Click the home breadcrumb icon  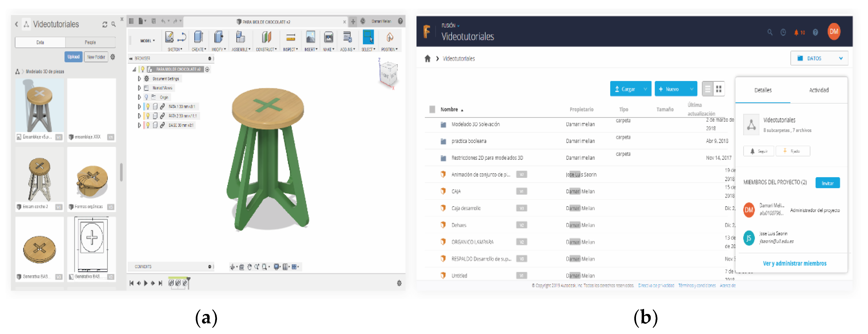click(x=428, y=59)
